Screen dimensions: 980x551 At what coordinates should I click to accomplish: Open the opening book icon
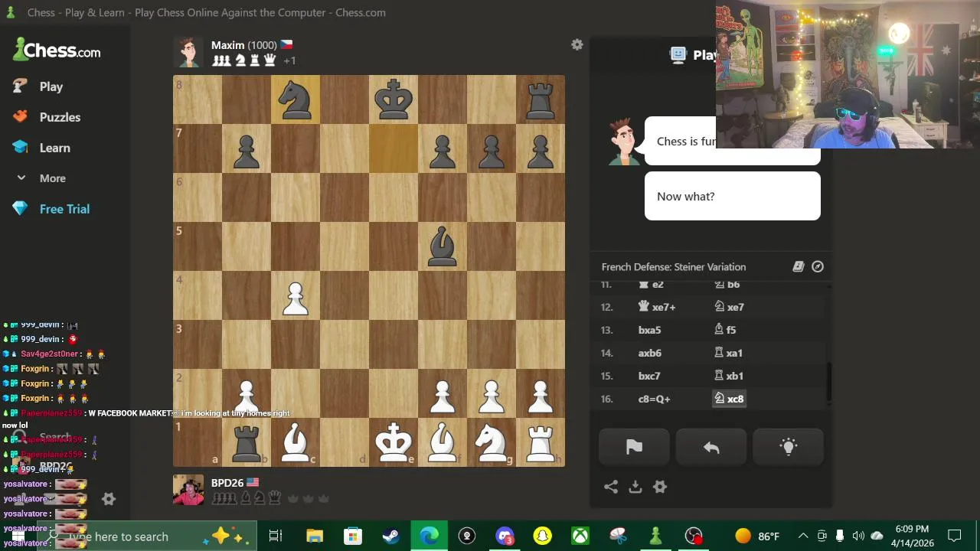[798, 266]
